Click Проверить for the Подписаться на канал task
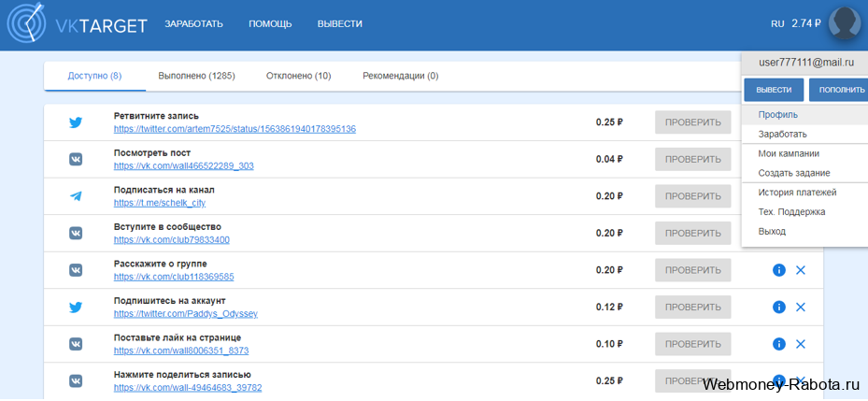Screen dimensions: 868x401 pos(693,196)
